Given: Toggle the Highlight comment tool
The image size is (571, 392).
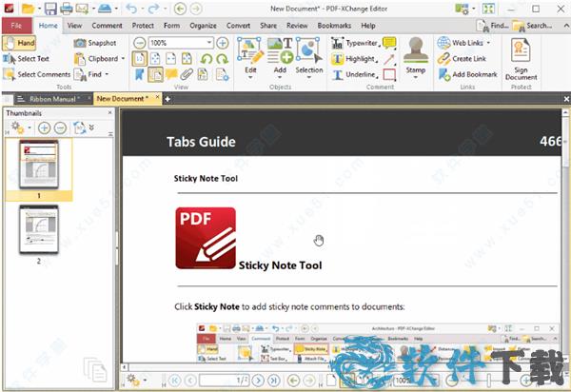Looking at the screenshot, I should pos(353,59).
